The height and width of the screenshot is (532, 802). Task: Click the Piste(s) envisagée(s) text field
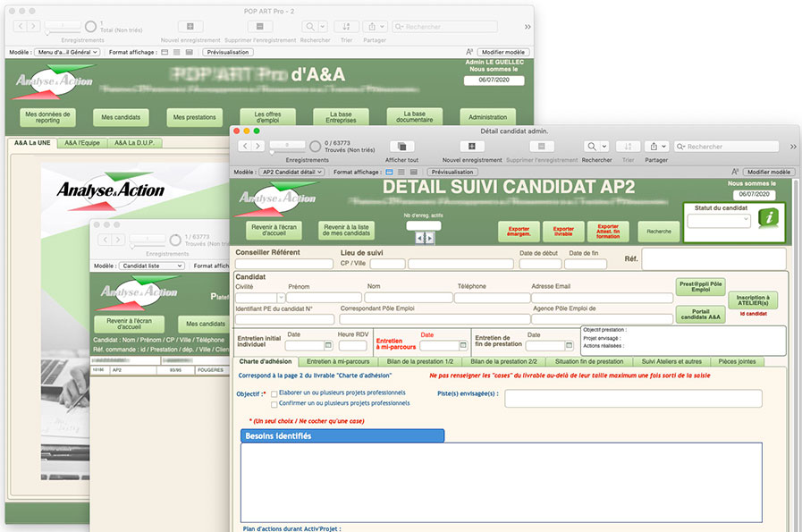633,399
